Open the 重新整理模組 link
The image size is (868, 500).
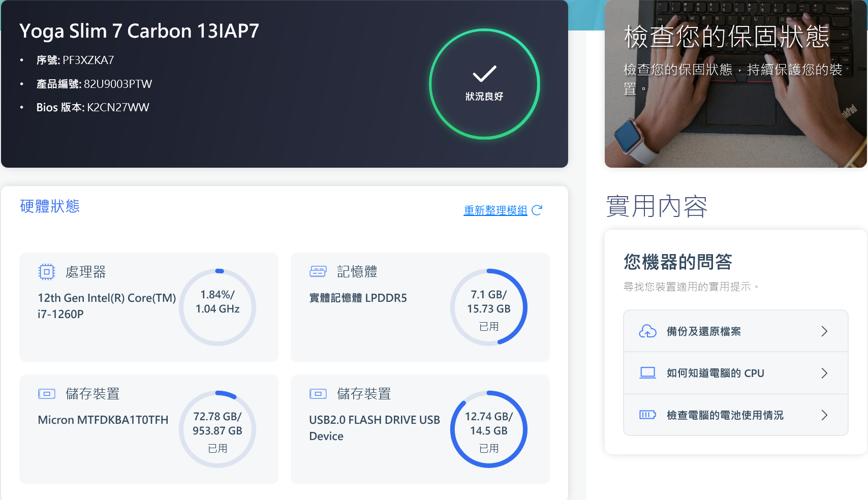[495, 210]
